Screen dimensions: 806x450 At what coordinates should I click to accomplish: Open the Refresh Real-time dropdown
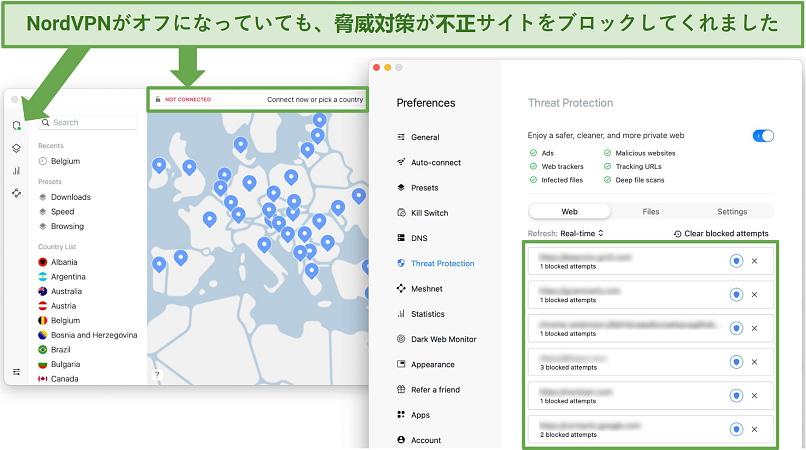click(581, 233)
